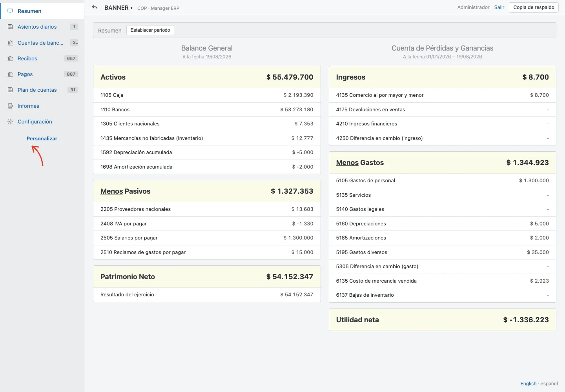Select 1592 Depreciación acumulada row

pyautogui.click(x=207, y=152)
